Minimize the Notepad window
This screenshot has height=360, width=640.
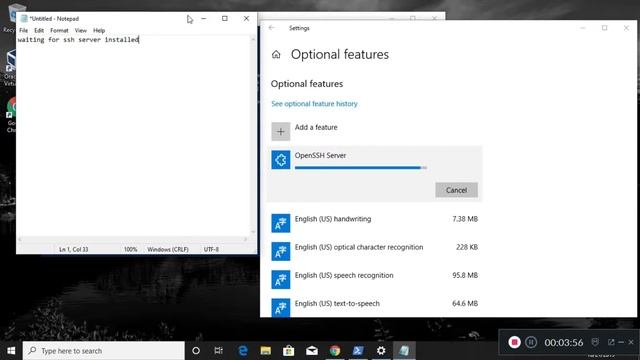click(x=204, y=18)
